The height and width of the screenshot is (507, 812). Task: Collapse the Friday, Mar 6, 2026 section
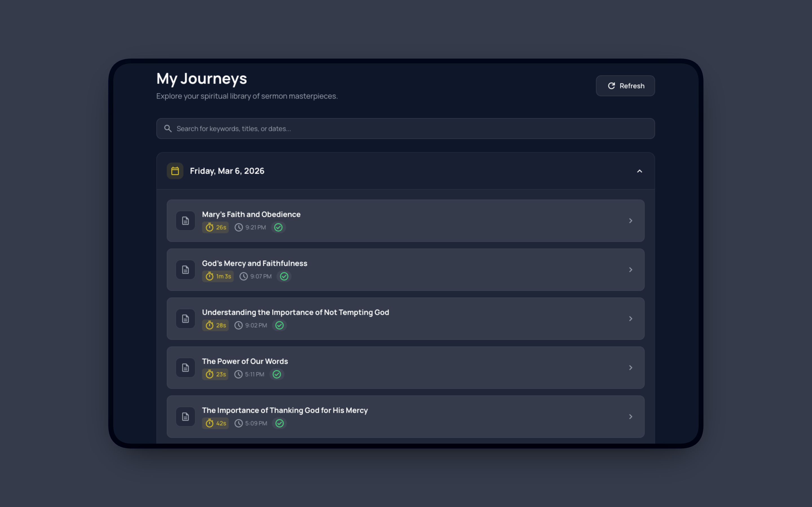tap(639, 171)
